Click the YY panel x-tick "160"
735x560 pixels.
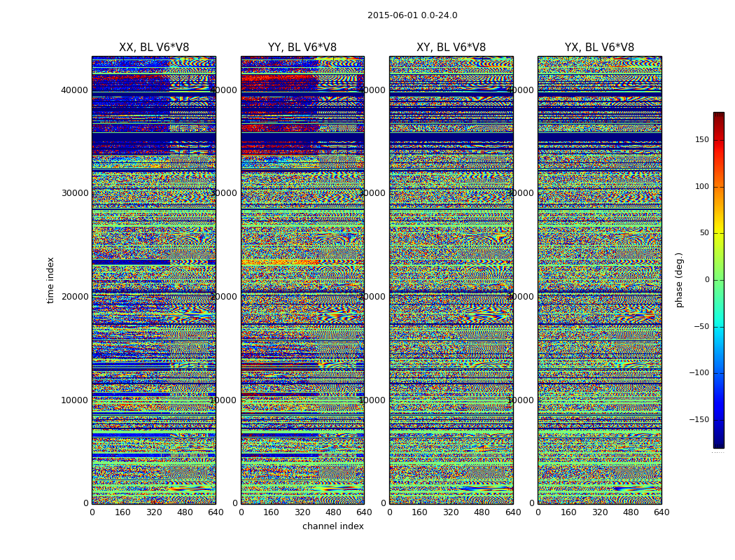272,512
